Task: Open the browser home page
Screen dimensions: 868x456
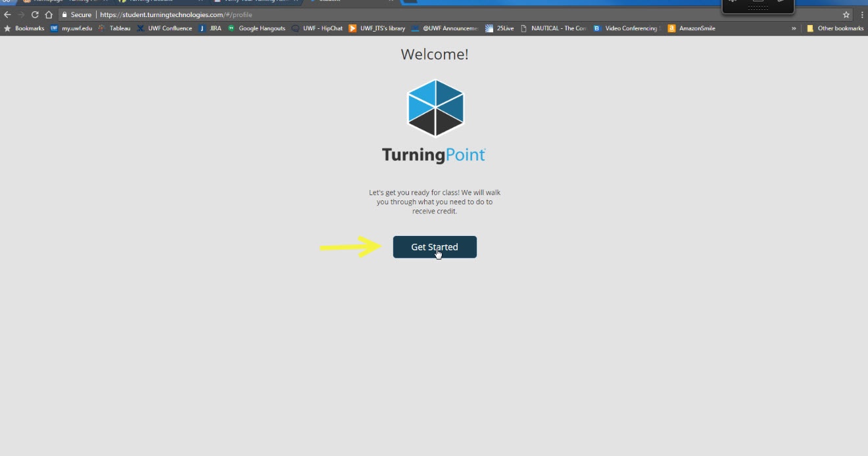Action: pyautogui.click(x=49, y=14)
